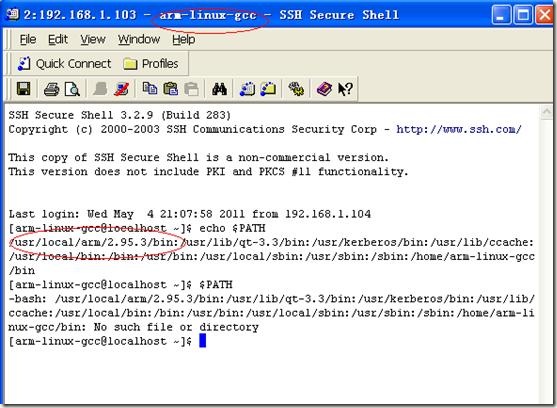The width and height of the screenshot is (557, 408).
Task: Open the Window menu
Action: [139, 39]
